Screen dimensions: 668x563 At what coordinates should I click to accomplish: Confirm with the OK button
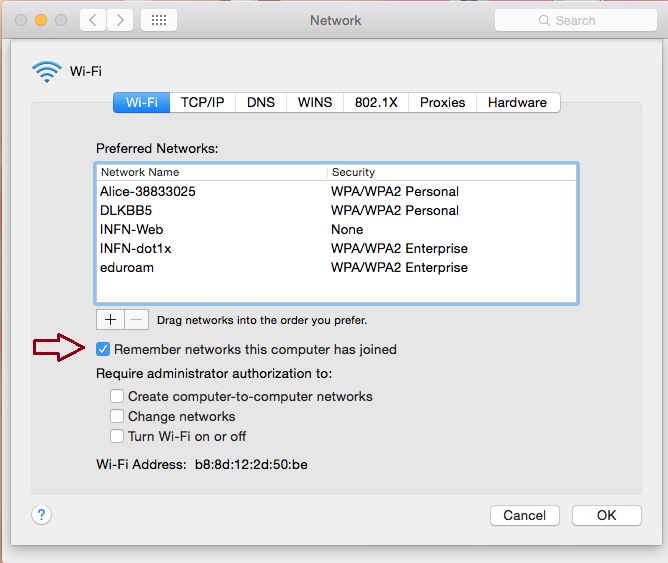(x=607, y=515)
